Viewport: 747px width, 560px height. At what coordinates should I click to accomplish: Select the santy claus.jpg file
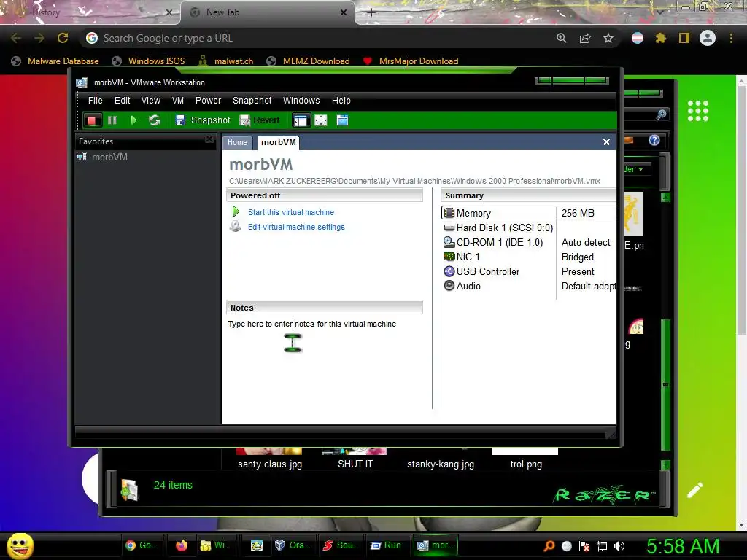tap(270, 459)
